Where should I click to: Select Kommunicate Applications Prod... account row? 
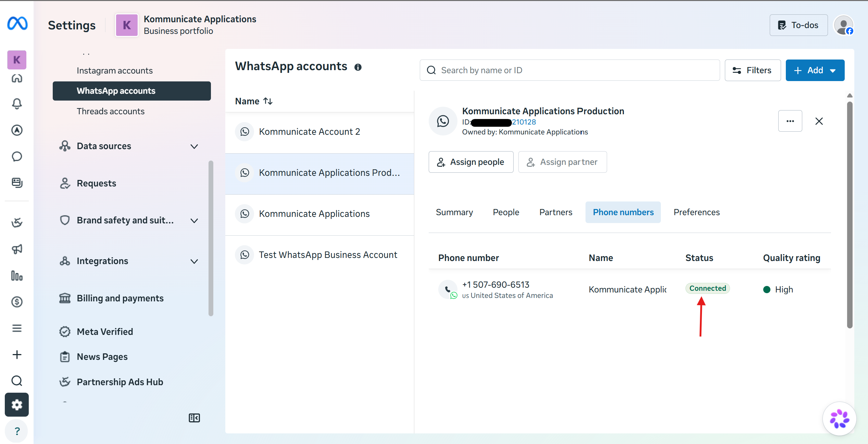coord(319,173)
